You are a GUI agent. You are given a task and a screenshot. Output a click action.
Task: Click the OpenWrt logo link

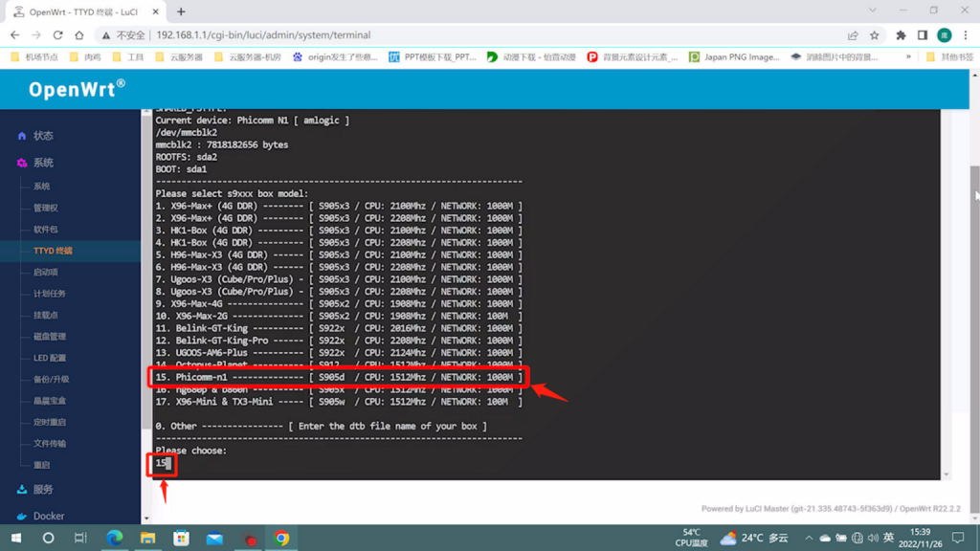(77, 89)
